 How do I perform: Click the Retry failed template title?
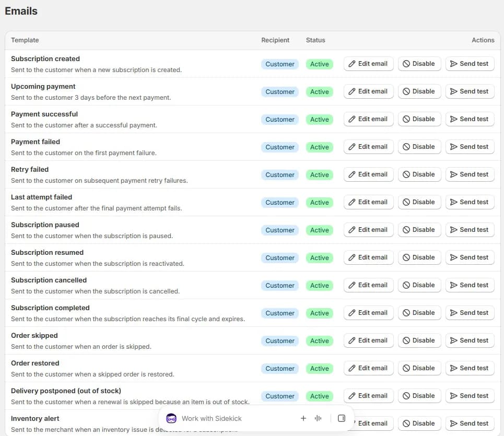click(x=30, y=169)
